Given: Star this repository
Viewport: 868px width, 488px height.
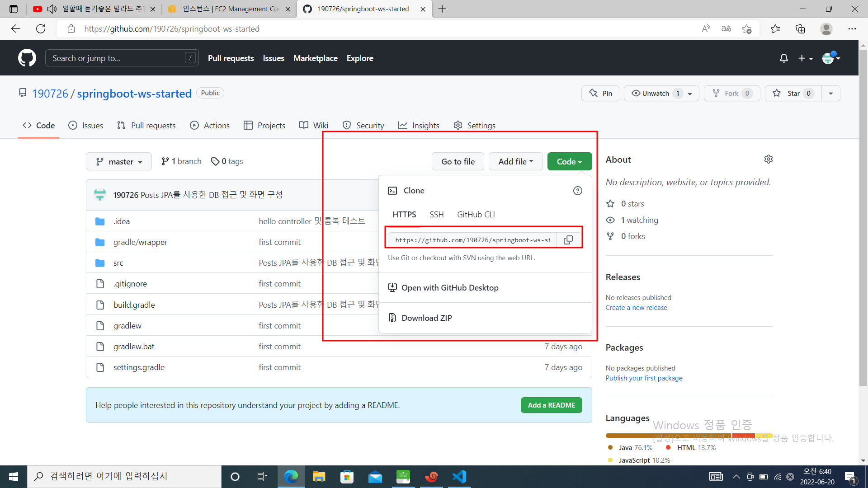Looking at the screenshot, I should (793, 94).
